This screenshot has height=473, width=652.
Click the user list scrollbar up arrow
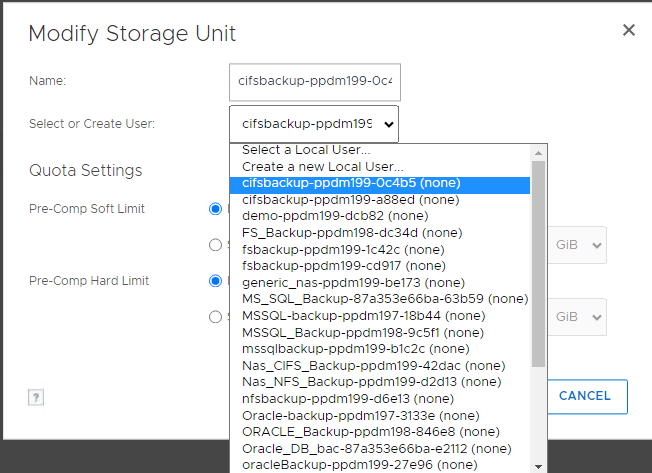(x=539, y=150)
